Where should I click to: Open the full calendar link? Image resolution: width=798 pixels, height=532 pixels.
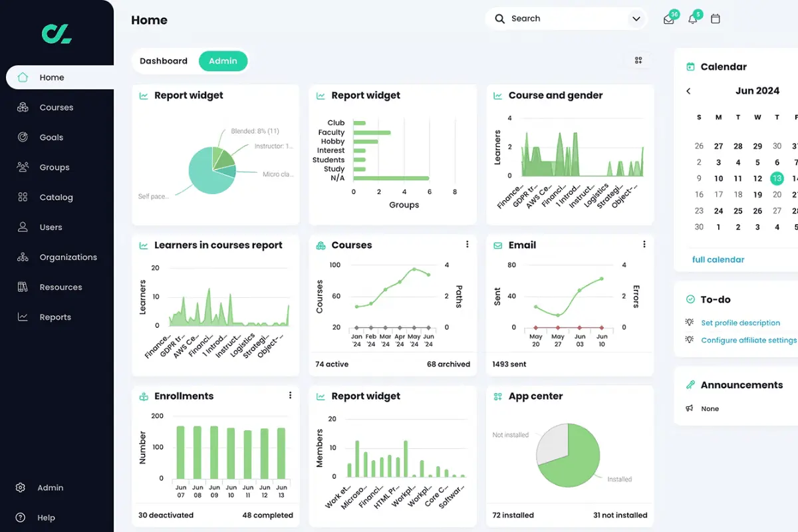pos(718,259)
